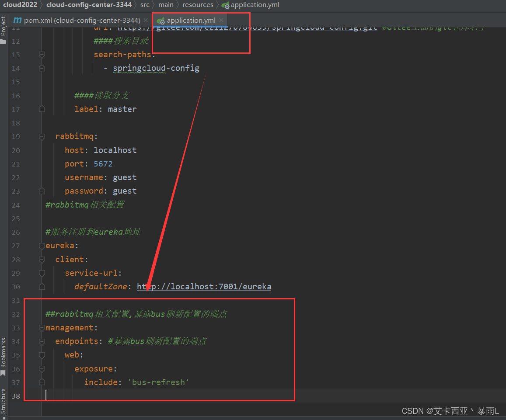Screen dimensions: 506x420
Task: Collapse the rabbitmq block fold marker
Action: coord(42,136)
